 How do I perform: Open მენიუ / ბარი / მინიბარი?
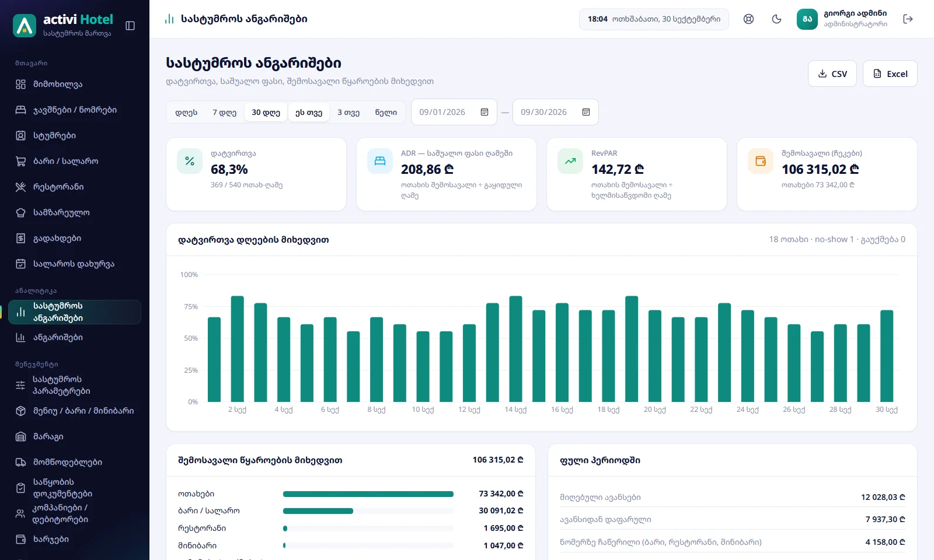(x=75, y=411)
